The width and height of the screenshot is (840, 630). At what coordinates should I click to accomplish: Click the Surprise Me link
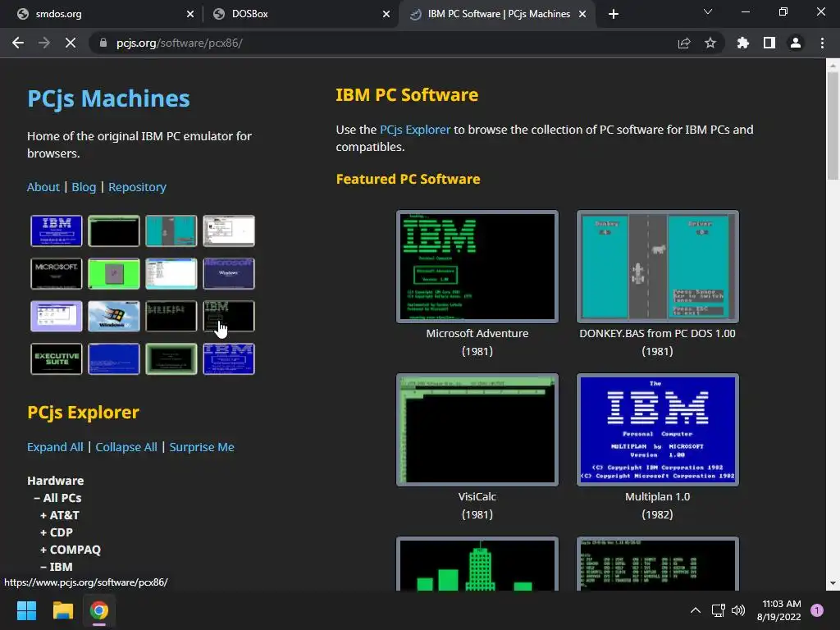coord(202,447)
